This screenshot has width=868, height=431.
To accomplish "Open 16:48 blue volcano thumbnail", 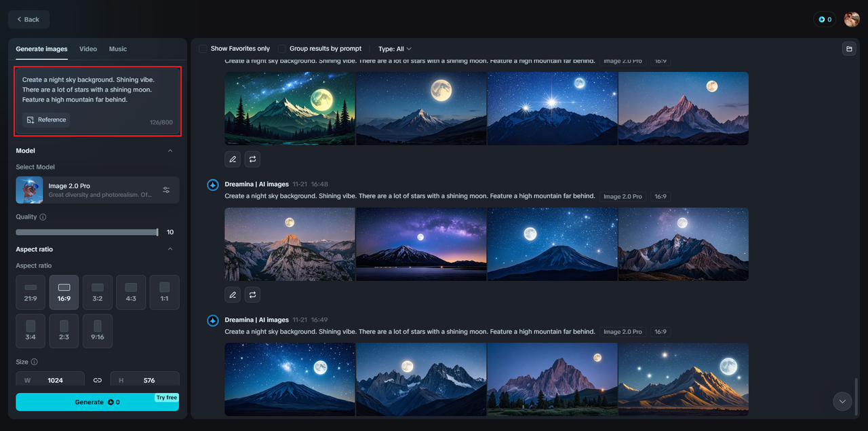I will [553, 244].
